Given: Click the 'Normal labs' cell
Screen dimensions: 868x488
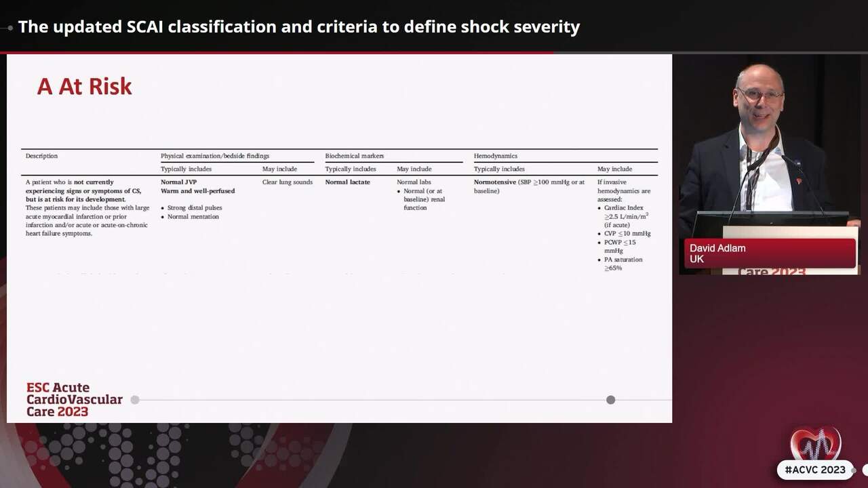Looking at the screenshot, I should tap(414, 182).
